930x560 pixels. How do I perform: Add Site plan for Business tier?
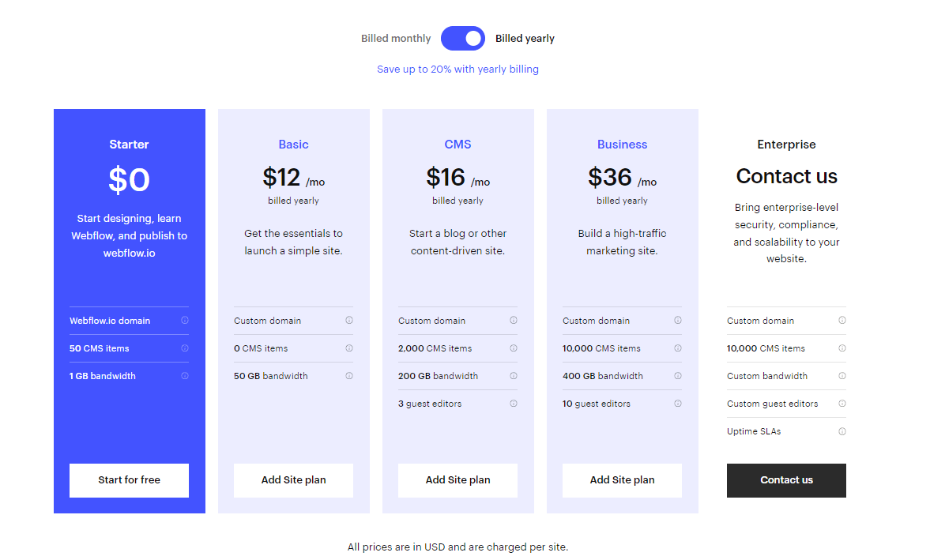point(622,480)
